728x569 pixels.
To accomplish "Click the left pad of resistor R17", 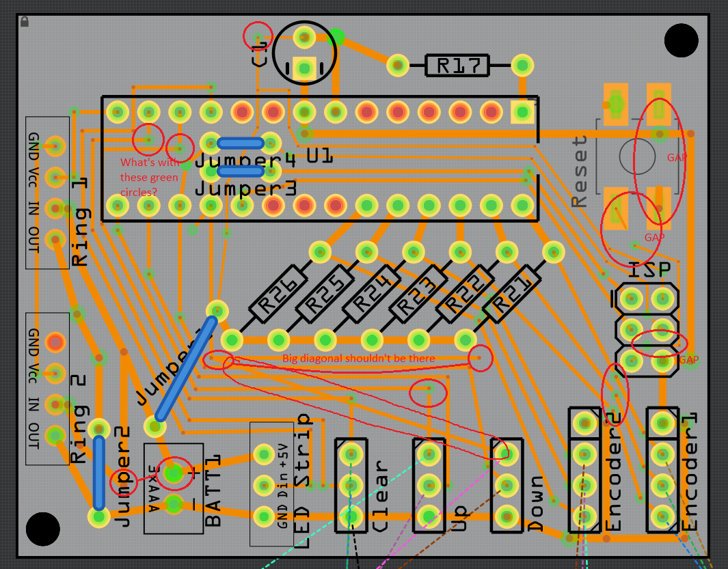I will (398, 66).
